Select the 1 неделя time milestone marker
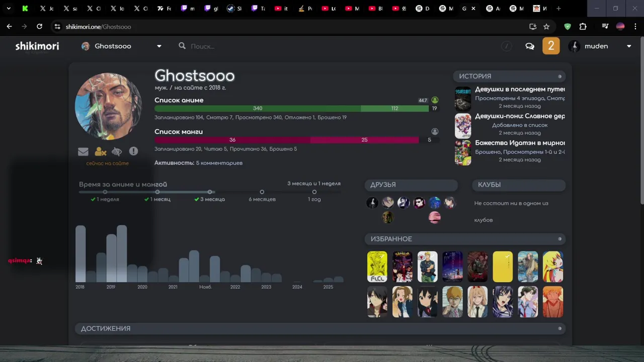The width and height of the screenshot is (644, 362). click(x=105, y=192)
